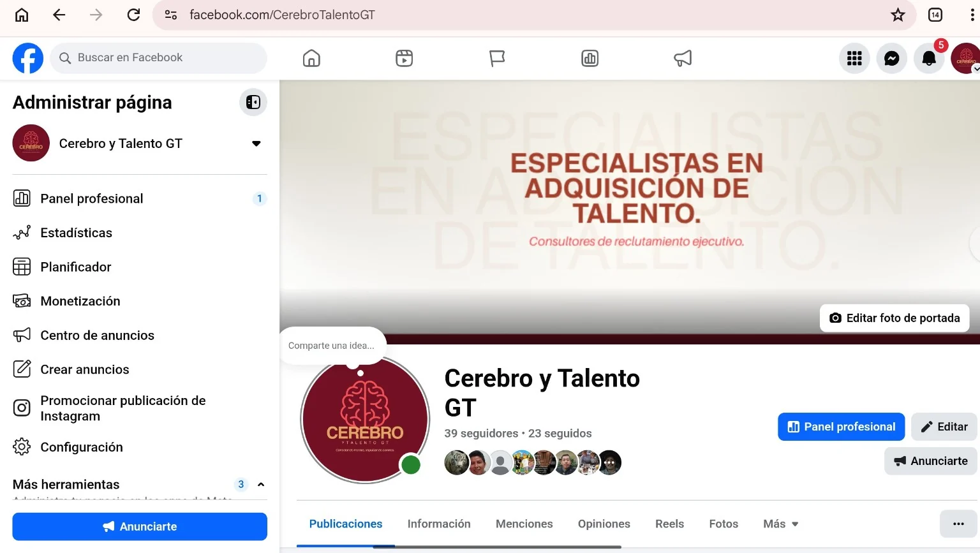This screenshot has width=980, height=553.
Task: Switch to the Información tab
Action: pyautogui.click(x=439, y=524)
